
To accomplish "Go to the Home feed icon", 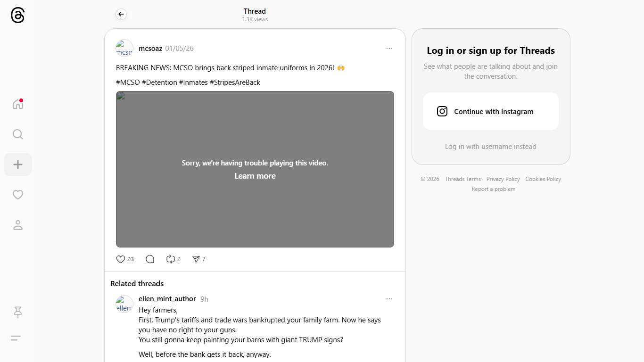I will tap(18, 104).
